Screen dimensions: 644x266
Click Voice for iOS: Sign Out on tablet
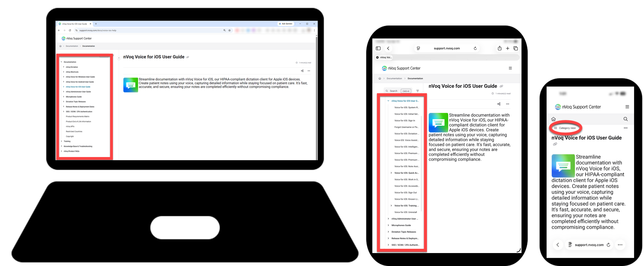[405, 193]
